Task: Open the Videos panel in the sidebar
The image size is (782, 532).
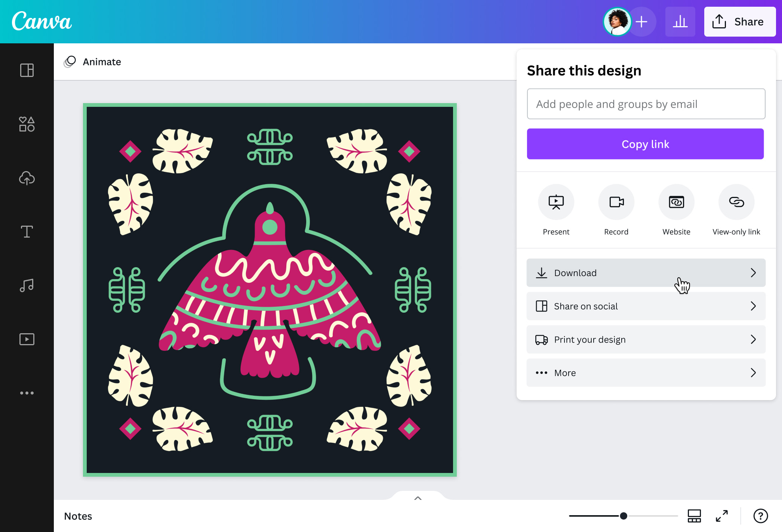Action: click(x=27, y=339)
